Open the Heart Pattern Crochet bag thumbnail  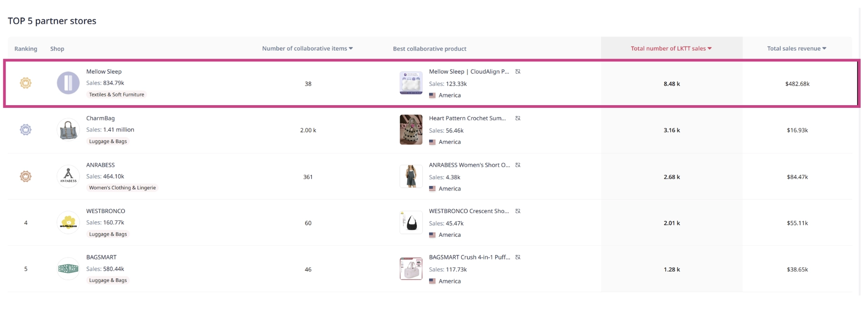click(411, 130)
